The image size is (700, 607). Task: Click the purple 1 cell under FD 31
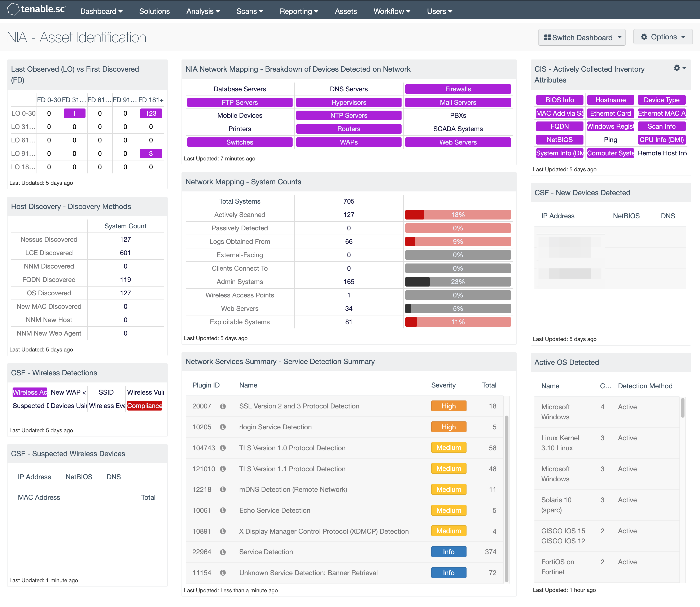75,113
